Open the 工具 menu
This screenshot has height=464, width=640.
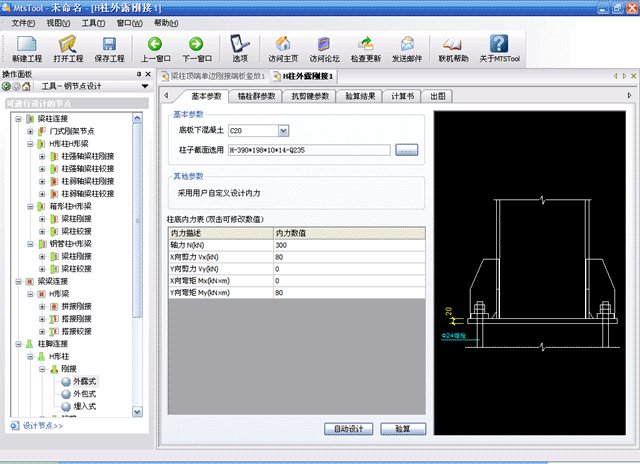point(93,23)
